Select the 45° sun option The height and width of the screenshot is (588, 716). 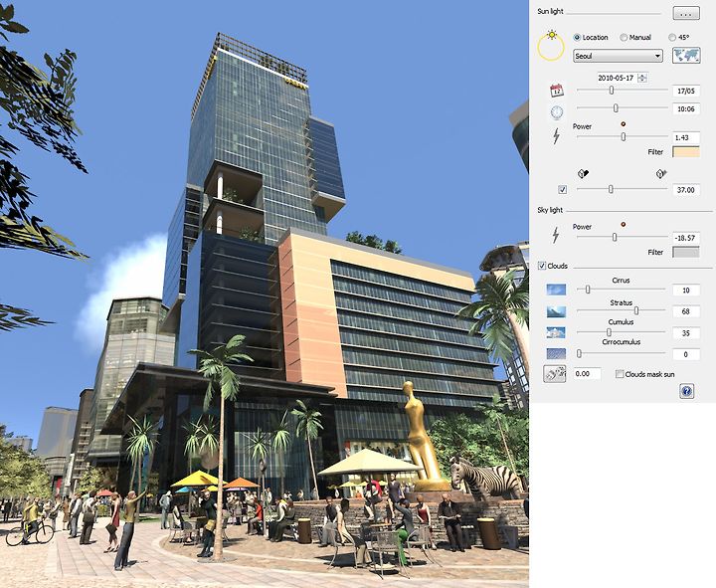pyautogui.click(x=672, y=38)
